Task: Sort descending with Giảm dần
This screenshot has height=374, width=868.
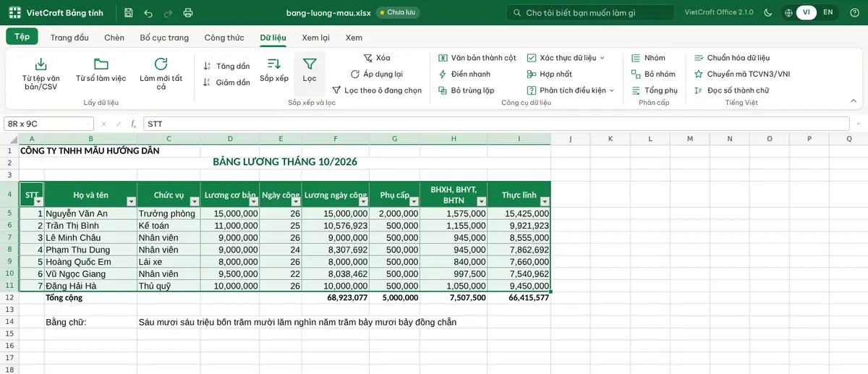Action: pos(226,82)
